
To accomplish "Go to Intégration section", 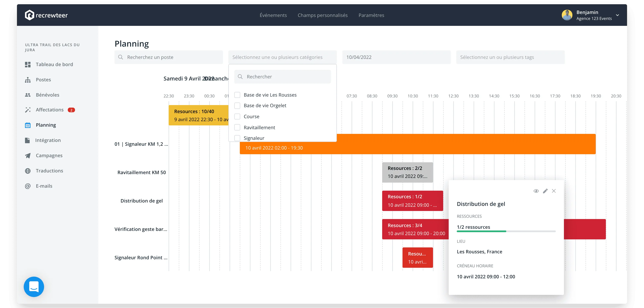I will pos(48,140).
